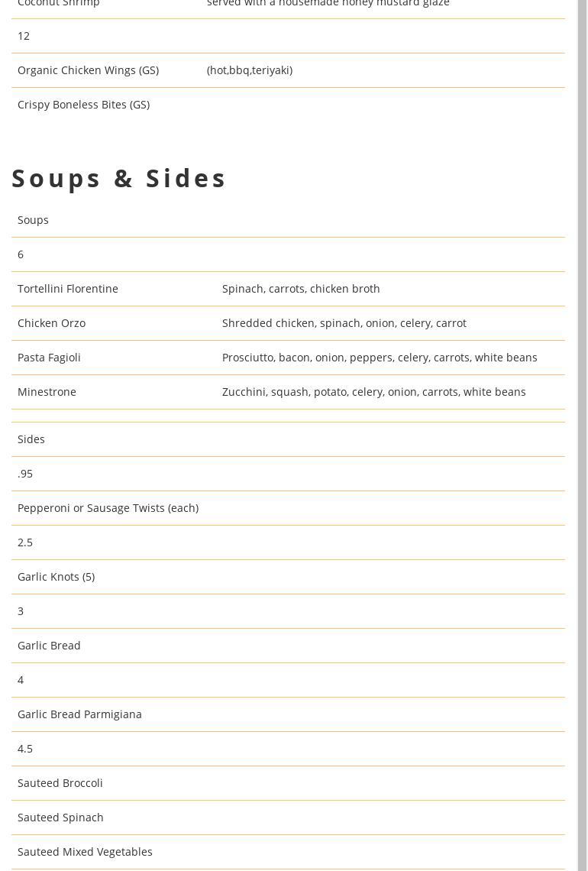Click the Minestrone soup entry
This screenshot has width=588, height=871.
47,392
